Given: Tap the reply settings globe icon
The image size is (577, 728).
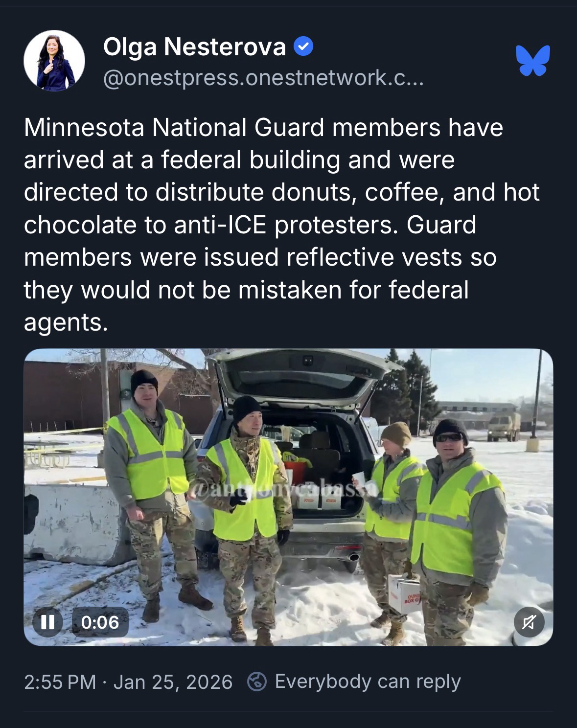Looking at the screenshot, I should 257,682.
